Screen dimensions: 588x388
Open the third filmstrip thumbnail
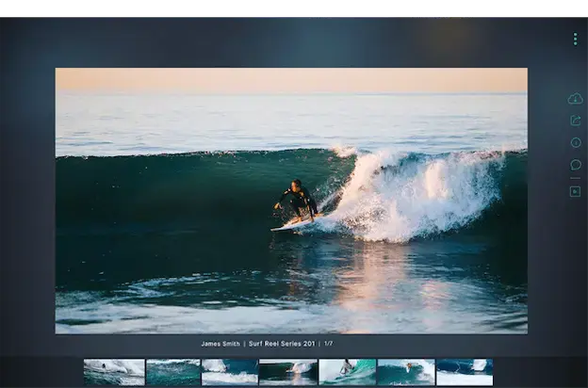point(230,372)
